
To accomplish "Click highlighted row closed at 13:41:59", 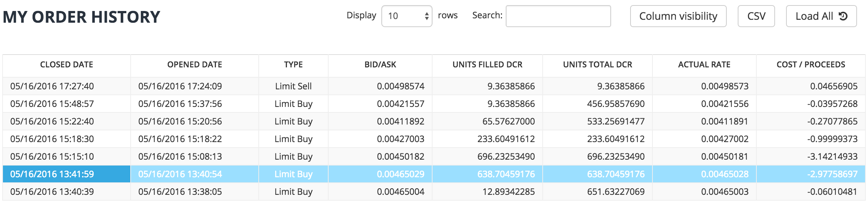I will 52,174.
